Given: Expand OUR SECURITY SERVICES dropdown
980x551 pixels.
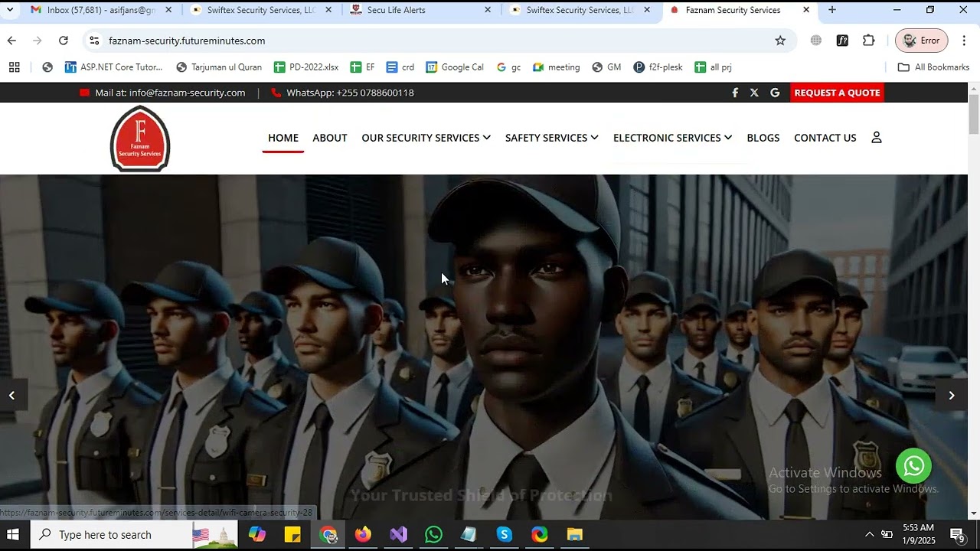Looking at the screenshot, I should [426, 138].
